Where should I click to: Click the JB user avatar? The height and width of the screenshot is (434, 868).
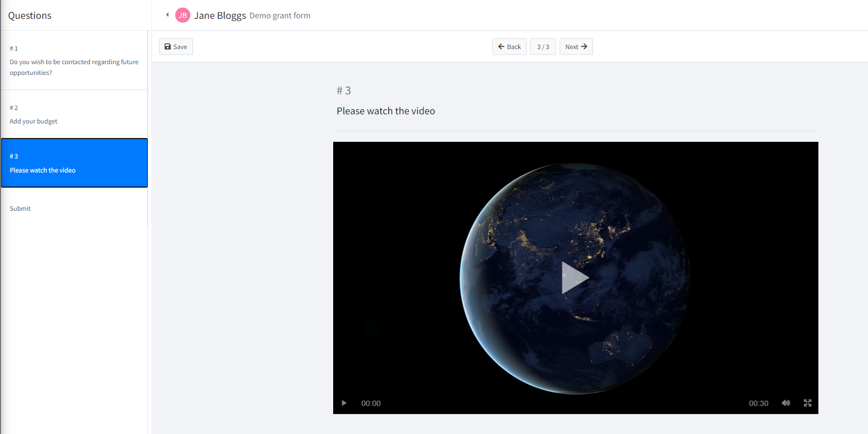click(183, 15)
